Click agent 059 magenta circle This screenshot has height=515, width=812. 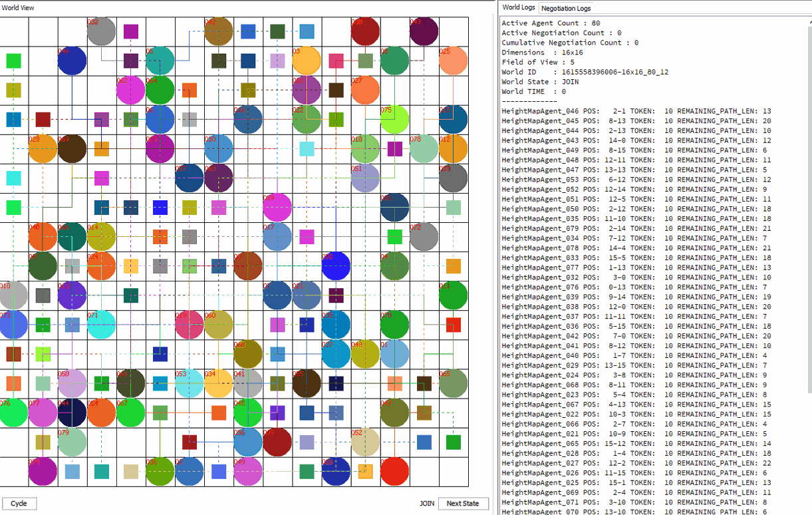tap(277, 207)
